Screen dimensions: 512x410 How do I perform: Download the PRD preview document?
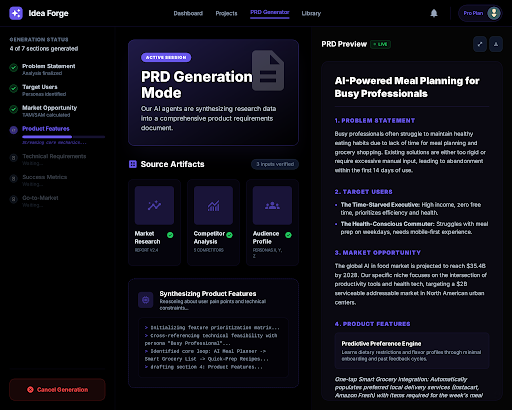[496, 44]
